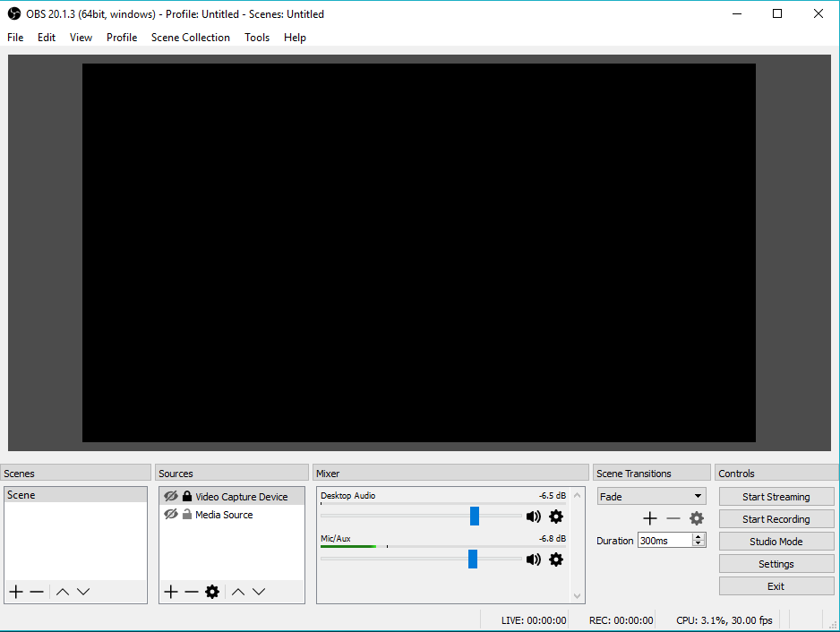Click the LIVE: 00:00:00 status text
This screenshot has width=840, height=632.
tap(534, 620)
